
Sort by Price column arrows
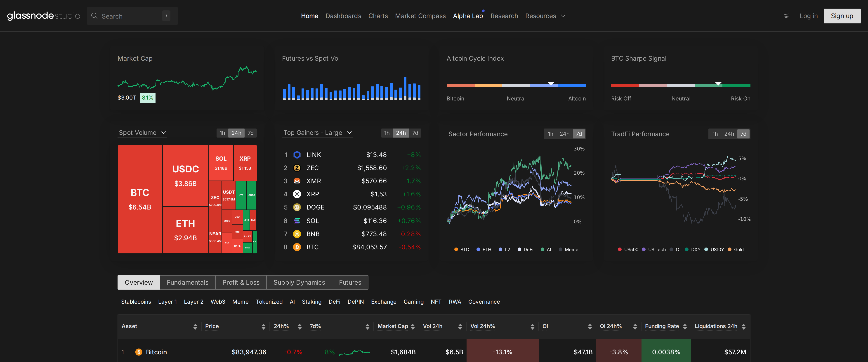click(264, 326)
